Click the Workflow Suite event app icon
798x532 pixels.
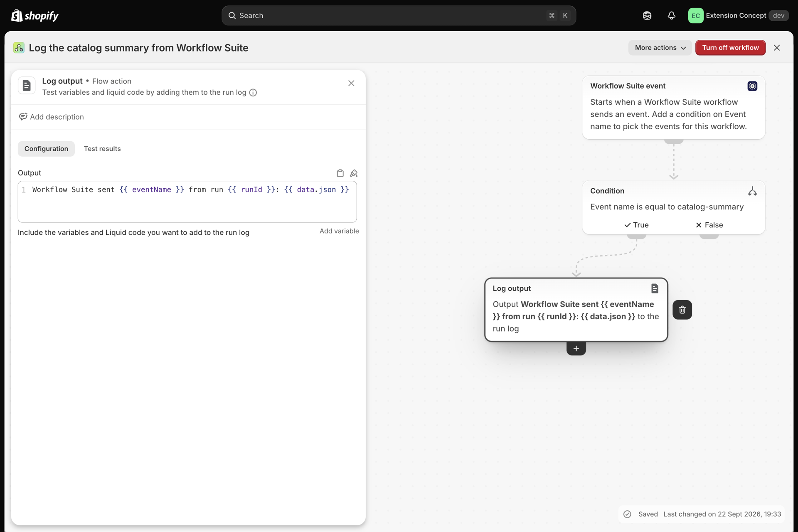pos(752,86)
